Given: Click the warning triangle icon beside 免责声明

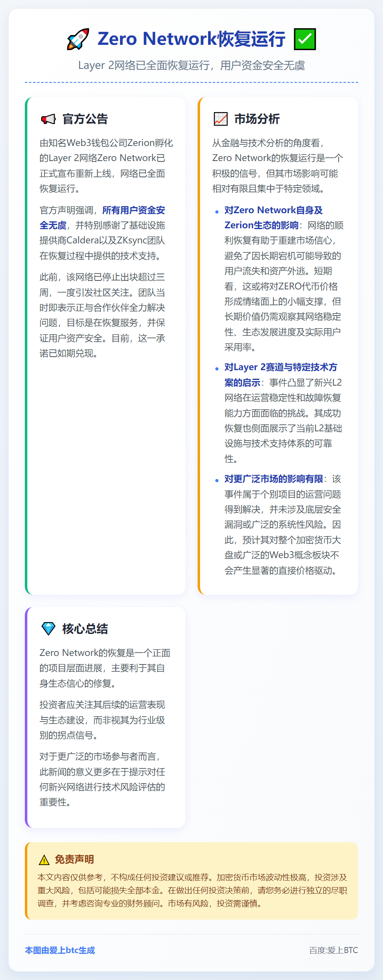Looking at the screenshot, I should coord(44,860).
